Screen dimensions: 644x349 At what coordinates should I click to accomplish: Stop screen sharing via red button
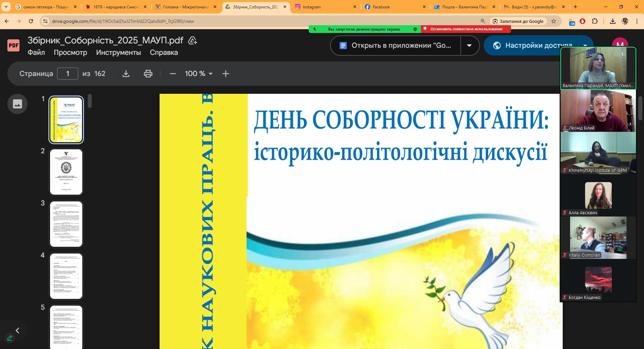[466, 29]
